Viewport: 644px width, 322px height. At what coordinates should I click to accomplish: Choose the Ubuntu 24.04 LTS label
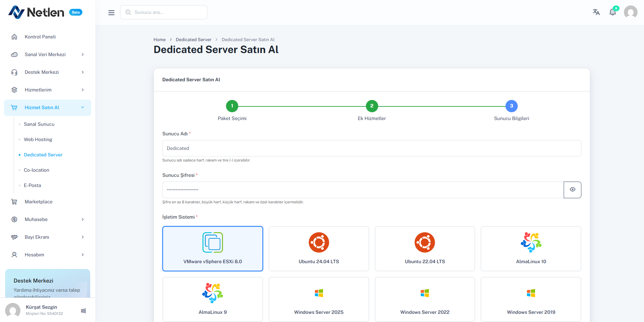coord(319,261)
